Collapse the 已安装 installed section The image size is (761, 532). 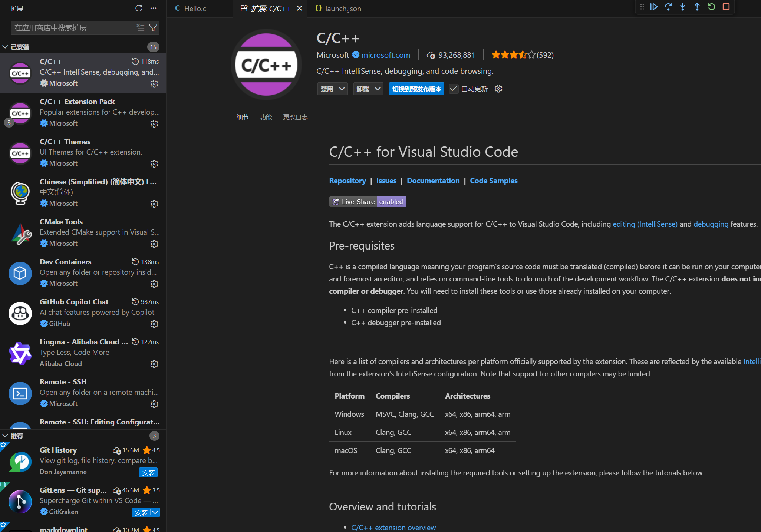tap(5, 47)
